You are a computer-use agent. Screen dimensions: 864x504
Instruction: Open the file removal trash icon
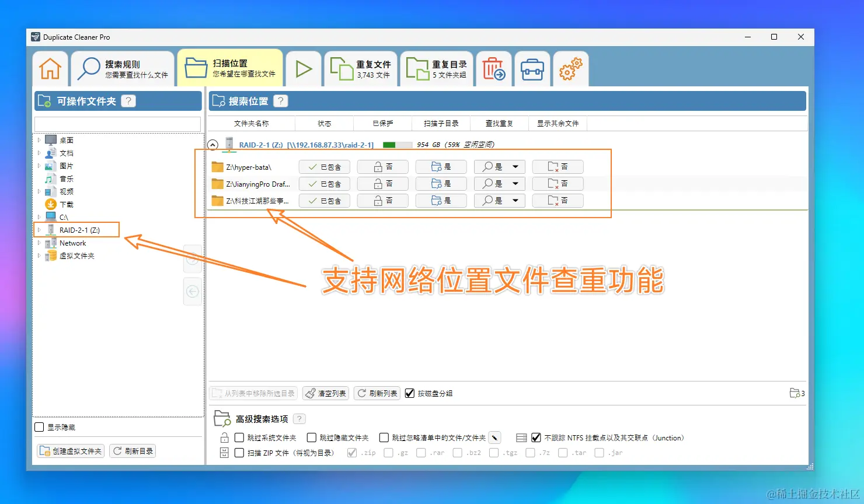(x=494, y=69)
